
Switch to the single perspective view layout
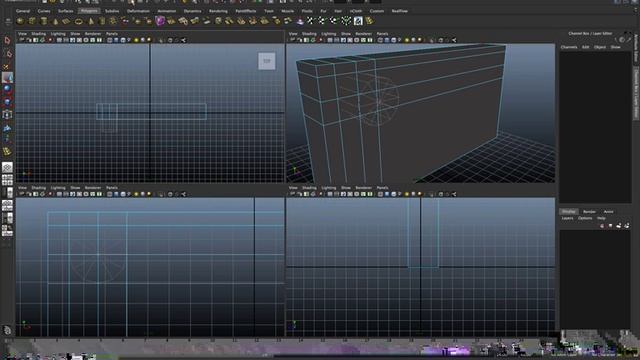pos(7,167)
